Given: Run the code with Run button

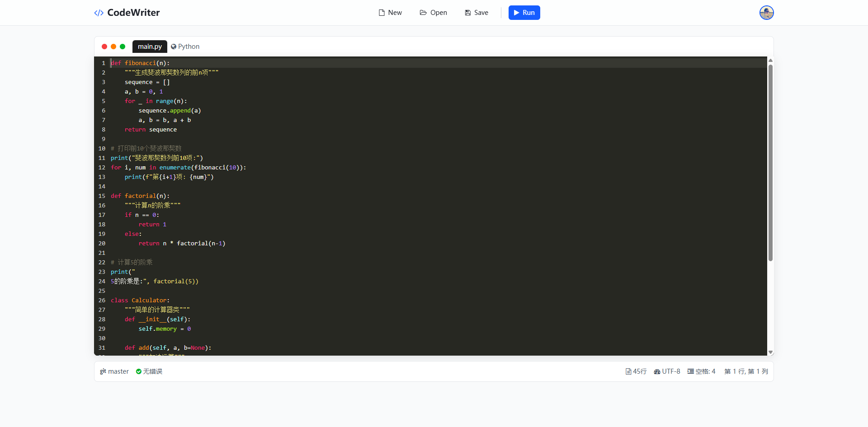Looking at the screenshot, I should 524,13.
